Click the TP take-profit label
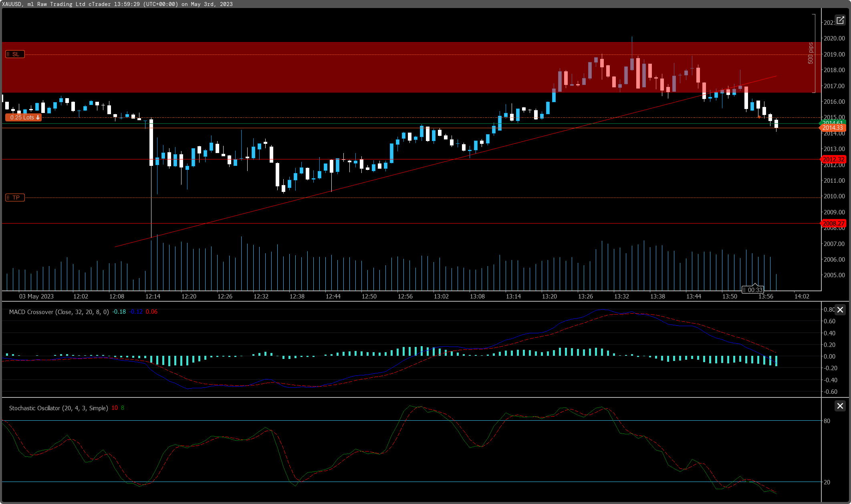851x504 pixels. 15,197
